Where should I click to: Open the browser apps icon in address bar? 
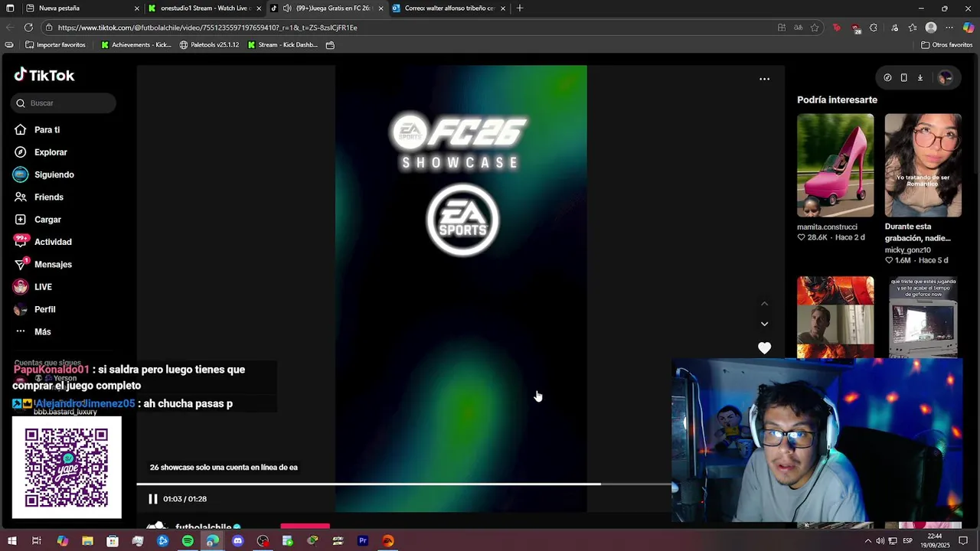pyautogui.click(x=781, y=28)
